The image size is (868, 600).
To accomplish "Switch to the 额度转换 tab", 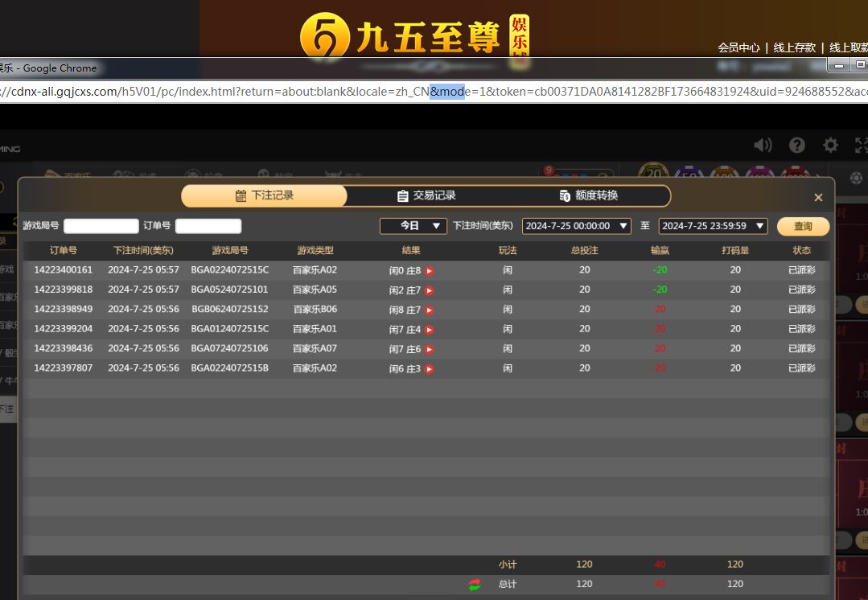I will click(589, 195).
